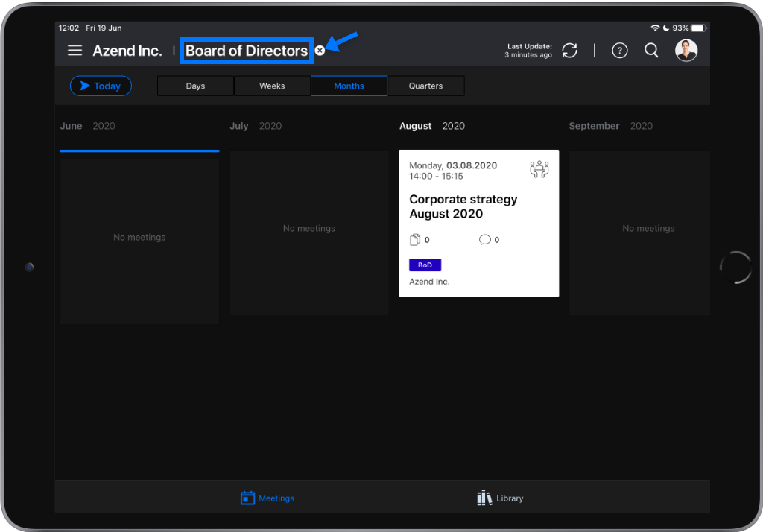Click the Azend Inc. label on meeting card
763x532 pixels.
tap(429, 282)
